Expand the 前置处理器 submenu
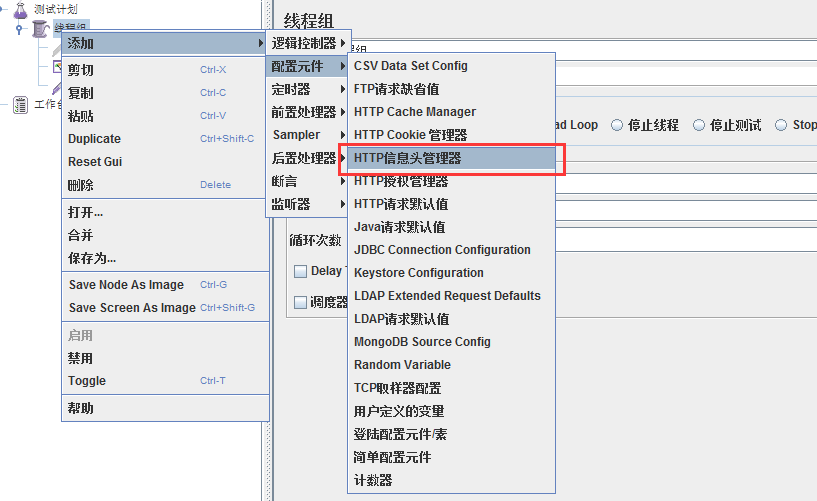Viewport: 817px width, 501px height. click(308, 112)
